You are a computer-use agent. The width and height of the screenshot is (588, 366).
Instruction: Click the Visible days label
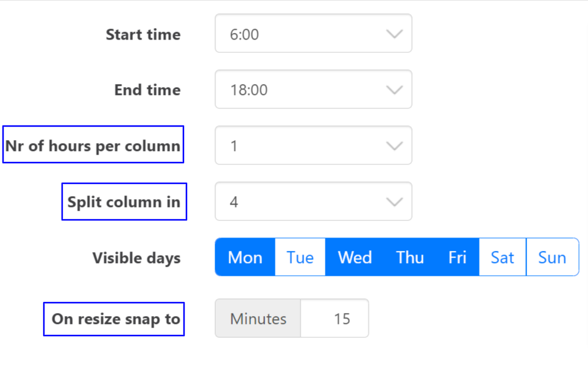pos(136,258)
